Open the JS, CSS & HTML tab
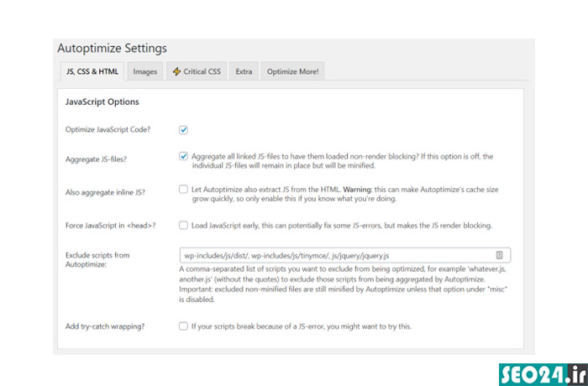The height and width of the screenshot is (386, 588). [x=92, y=71]
